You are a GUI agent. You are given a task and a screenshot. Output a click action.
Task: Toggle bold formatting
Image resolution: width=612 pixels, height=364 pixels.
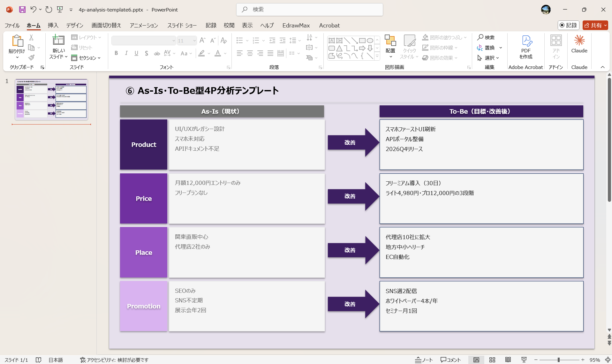[x=116, y=53]
